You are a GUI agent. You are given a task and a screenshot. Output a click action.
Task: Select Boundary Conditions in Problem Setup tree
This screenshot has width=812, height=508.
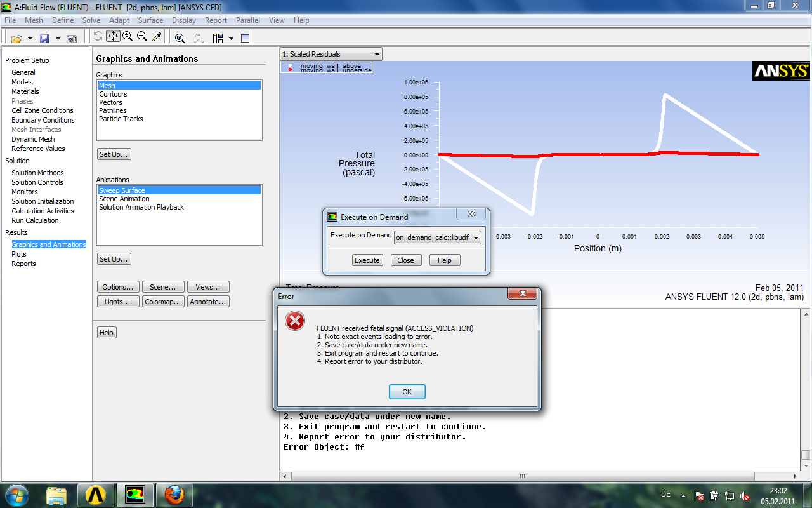(x=43, y=120)
